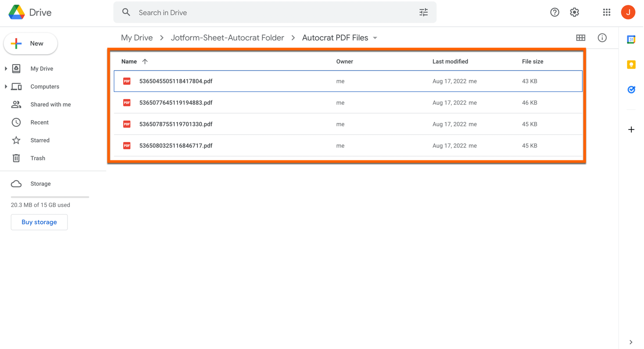Open Google Calendar side panel
The image size is (644, 349).
(631, 40)
